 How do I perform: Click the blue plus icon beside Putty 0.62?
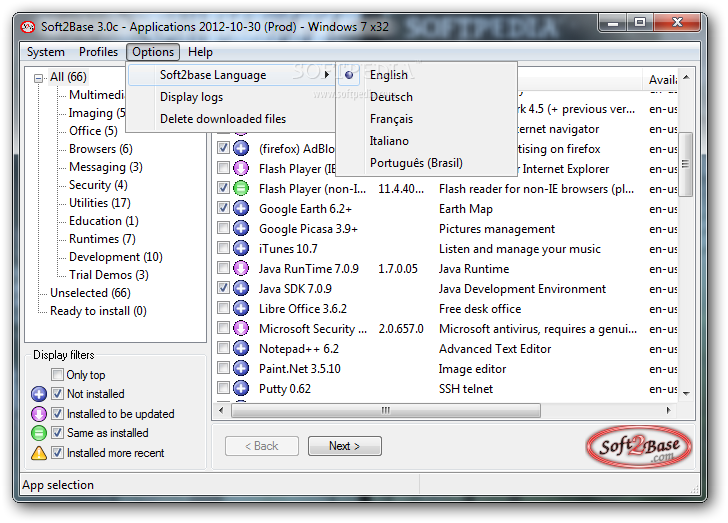240,388
